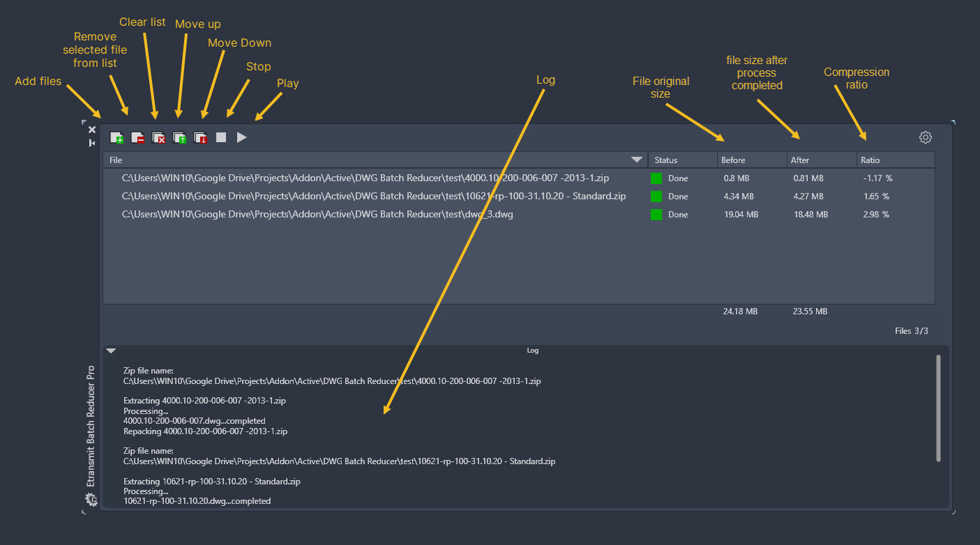Viewport: 980px width, 545px height.
Task: Move the selected file up
Action: [x=179, y=138]
